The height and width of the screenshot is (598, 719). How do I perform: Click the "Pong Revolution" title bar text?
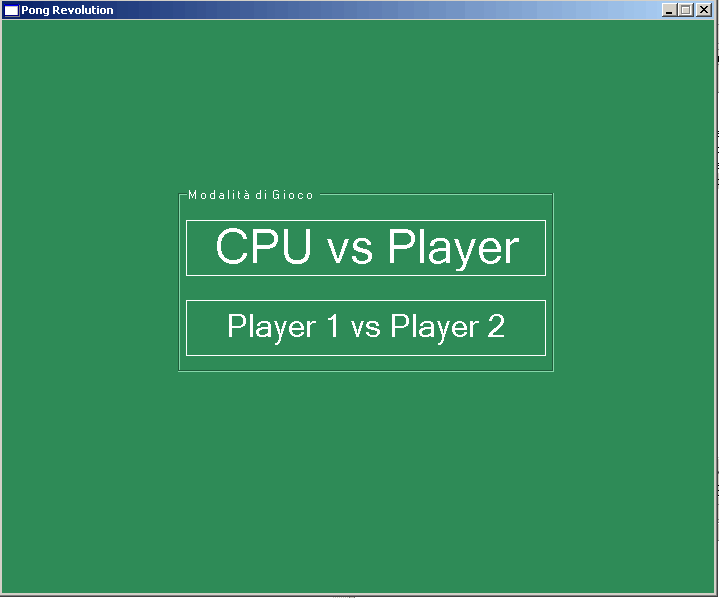[x=67, y=10]
